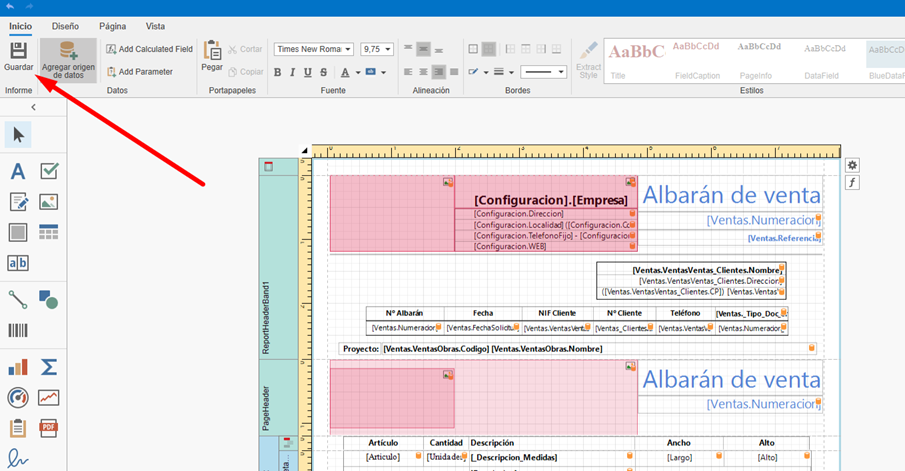
Task: Click the Guardar save icon
Action: coord(18,51)
